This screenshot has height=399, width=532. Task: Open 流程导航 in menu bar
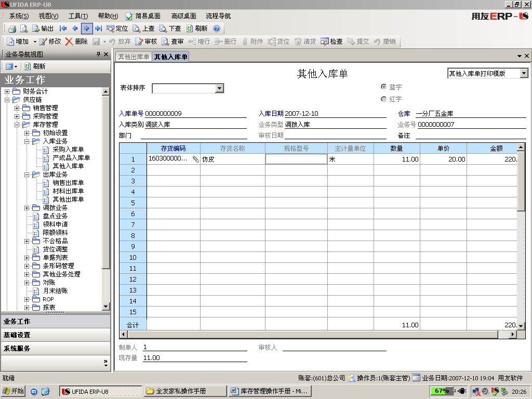pyautogui.click(x=218, y=16)
